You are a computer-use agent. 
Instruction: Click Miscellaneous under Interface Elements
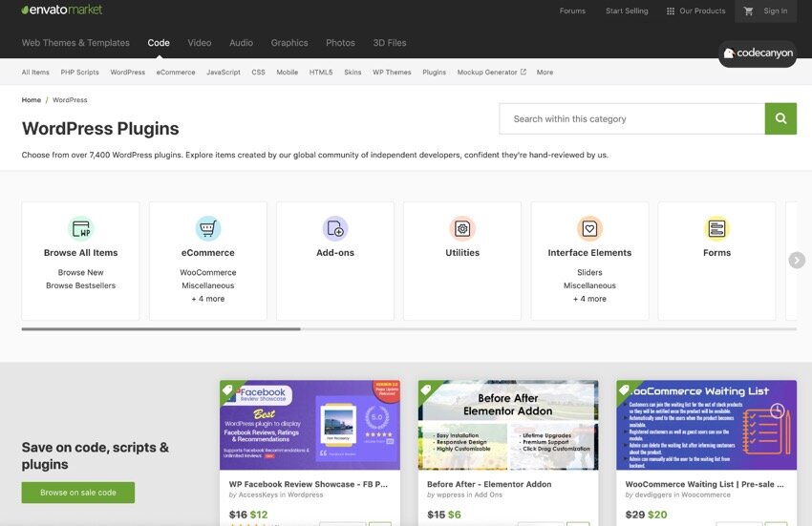point(589,285)
